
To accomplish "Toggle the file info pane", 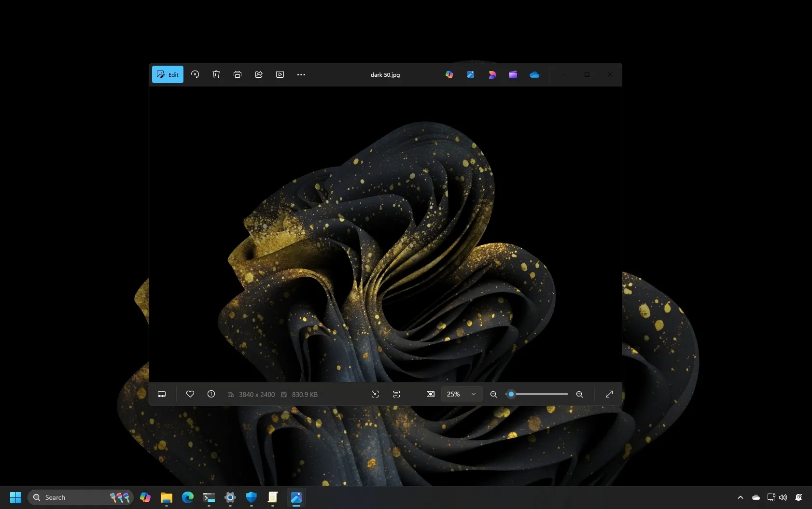I will click(x=211, y=394).
